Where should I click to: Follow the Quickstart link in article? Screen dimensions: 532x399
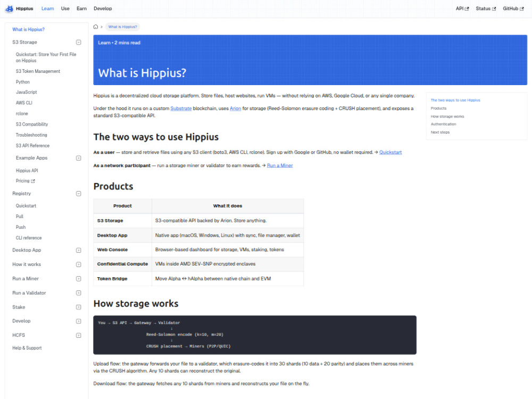(x=390, y=152)
